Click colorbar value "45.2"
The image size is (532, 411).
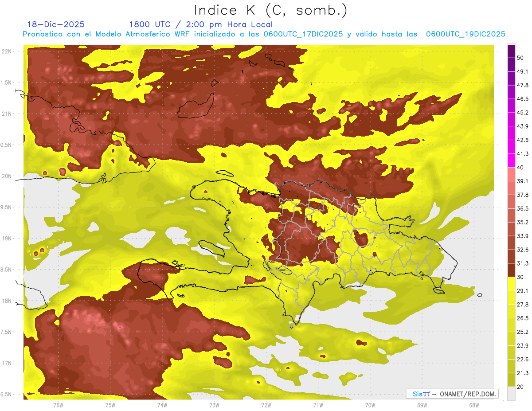coord(523,113)
